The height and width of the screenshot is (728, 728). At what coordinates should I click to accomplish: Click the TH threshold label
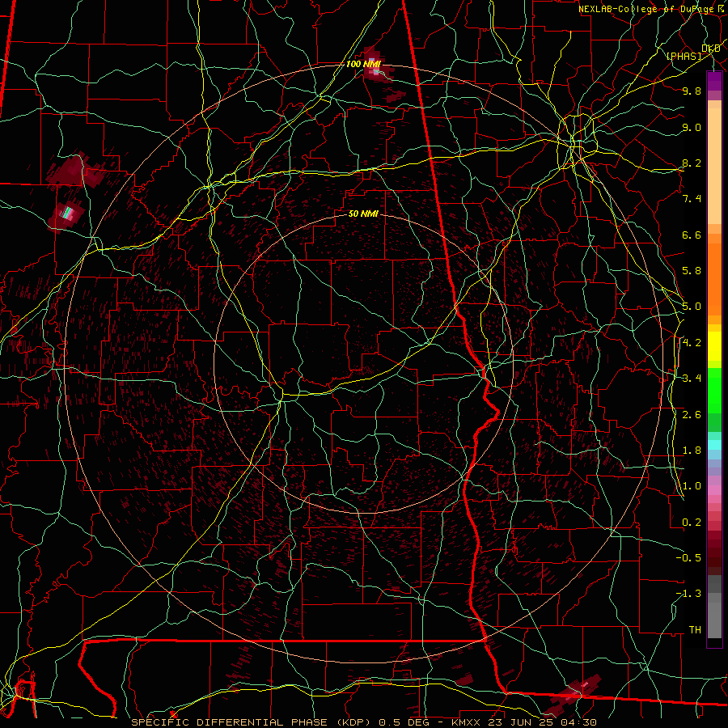tap(695, 629)
